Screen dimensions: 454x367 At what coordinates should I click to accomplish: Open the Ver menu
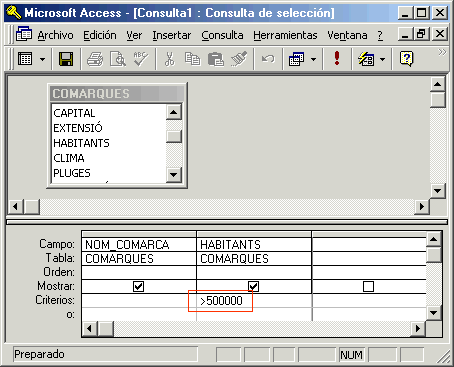[134, 35]
